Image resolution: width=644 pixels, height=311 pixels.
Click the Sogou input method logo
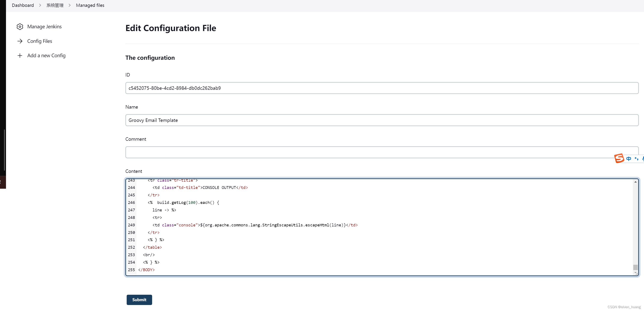click(x=619, y=158)
